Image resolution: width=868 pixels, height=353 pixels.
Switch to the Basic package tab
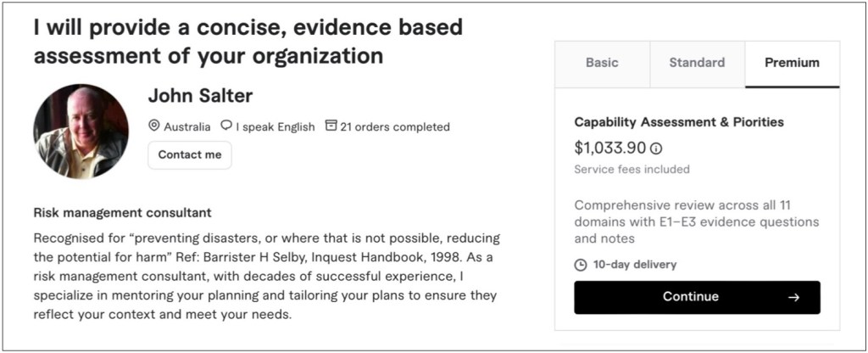tap(602, 63)
